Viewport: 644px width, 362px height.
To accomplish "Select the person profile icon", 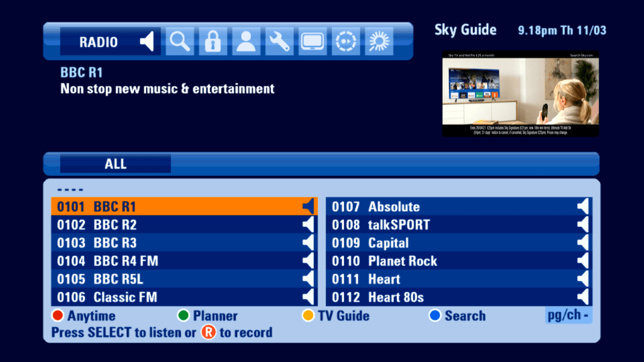I will (x=245, y=41).
